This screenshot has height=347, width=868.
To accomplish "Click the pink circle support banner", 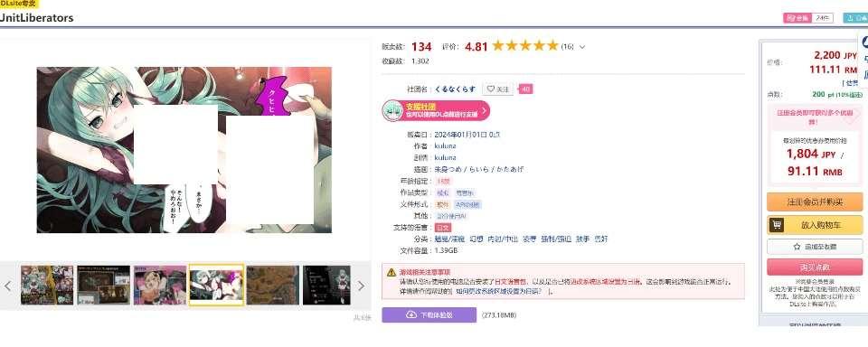I will (x=436, y=110).
